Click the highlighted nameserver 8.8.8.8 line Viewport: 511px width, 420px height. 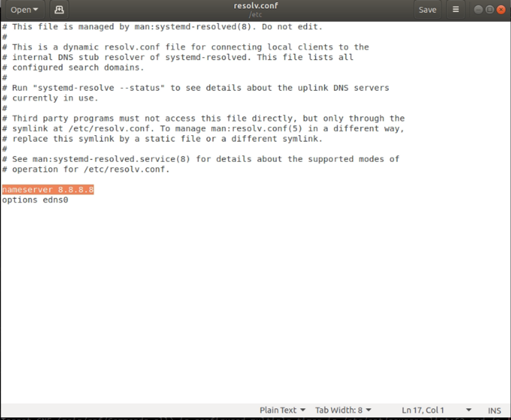tap(48, 190)
